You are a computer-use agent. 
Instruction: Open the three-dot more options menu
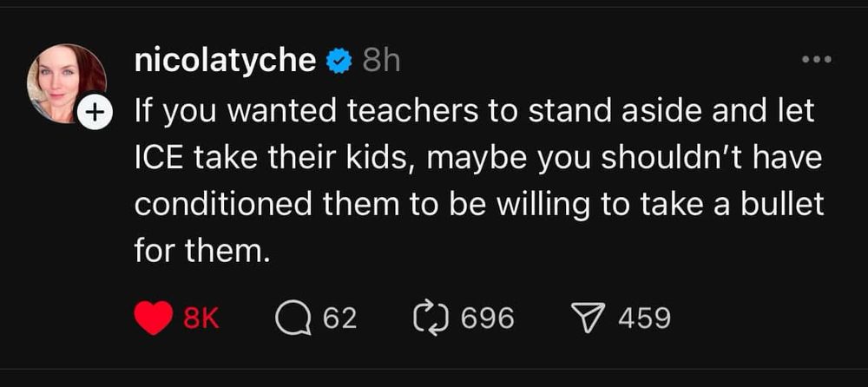pos(816,59)
